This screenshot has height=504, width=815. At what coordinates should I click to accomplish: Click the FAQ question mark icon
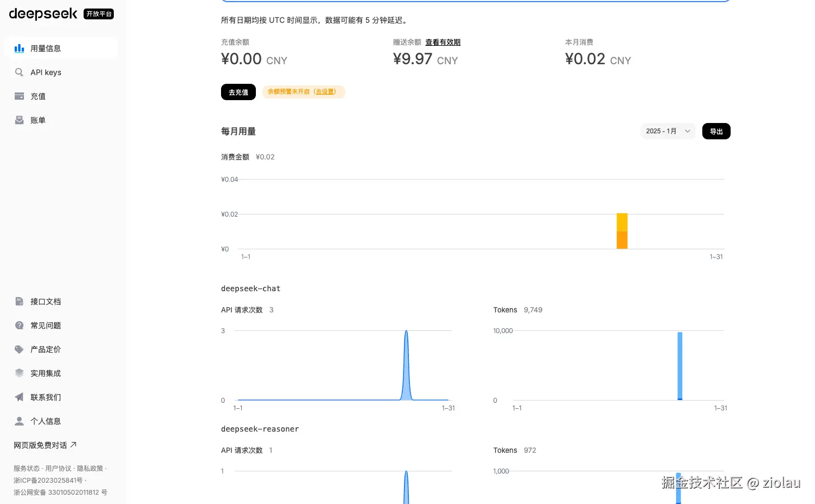click(x=19, y=325)
